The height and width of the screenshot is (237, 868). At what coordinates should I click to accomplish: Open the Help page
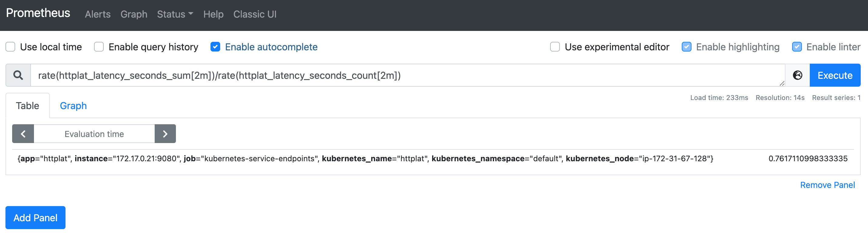(213, 14)
